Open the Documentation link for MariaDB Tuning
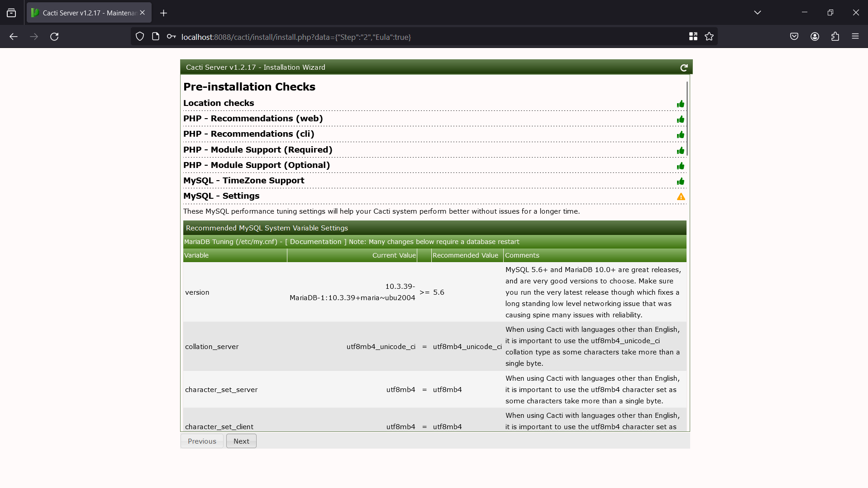This screenshot has width=868, height=488. pyautogui.click(x=316, y=242)
